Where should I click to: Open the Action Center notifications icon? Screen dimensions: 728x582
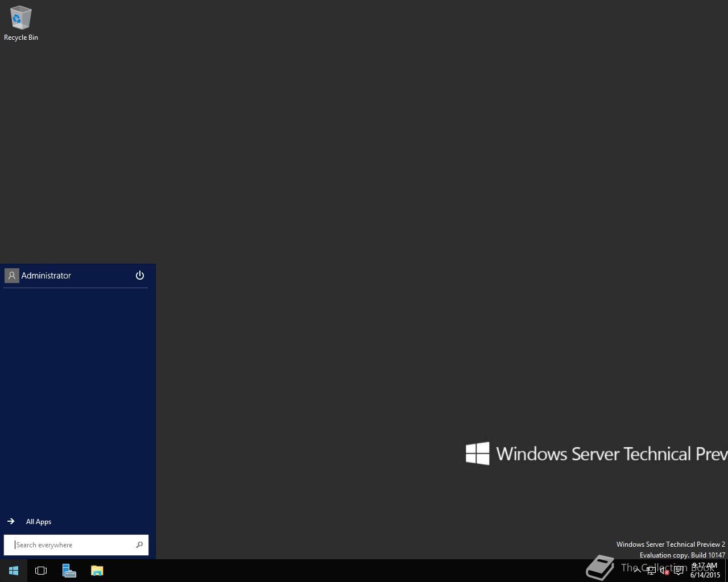[679, 571]
